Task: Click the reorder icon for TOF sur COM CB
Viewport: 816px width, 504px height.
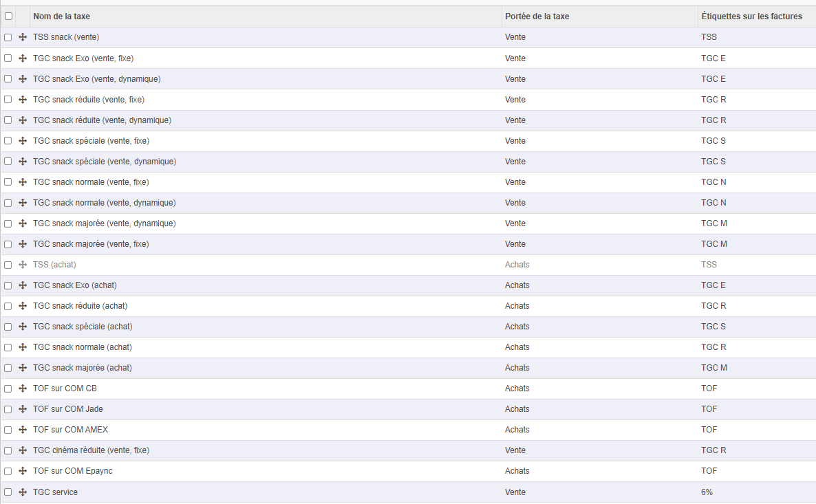Action: click(x=23, y=388)
